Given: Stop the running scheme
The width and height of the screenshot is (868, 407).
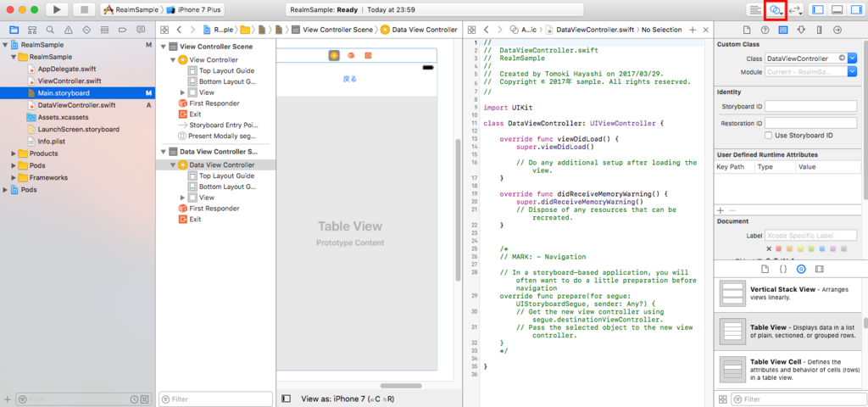Looking at the screenshot, I should pyautogui.click(x=84, y=9).
